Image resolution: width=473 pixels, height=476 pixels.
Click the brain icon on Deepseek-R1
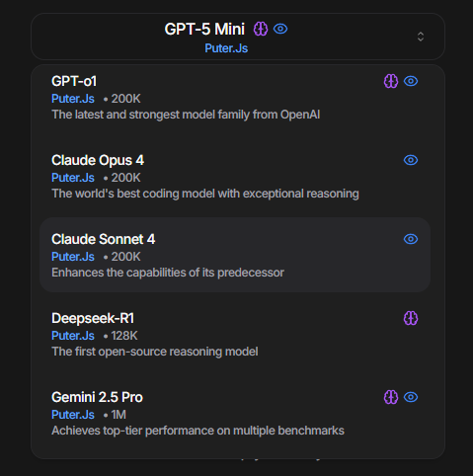(411, 318)
